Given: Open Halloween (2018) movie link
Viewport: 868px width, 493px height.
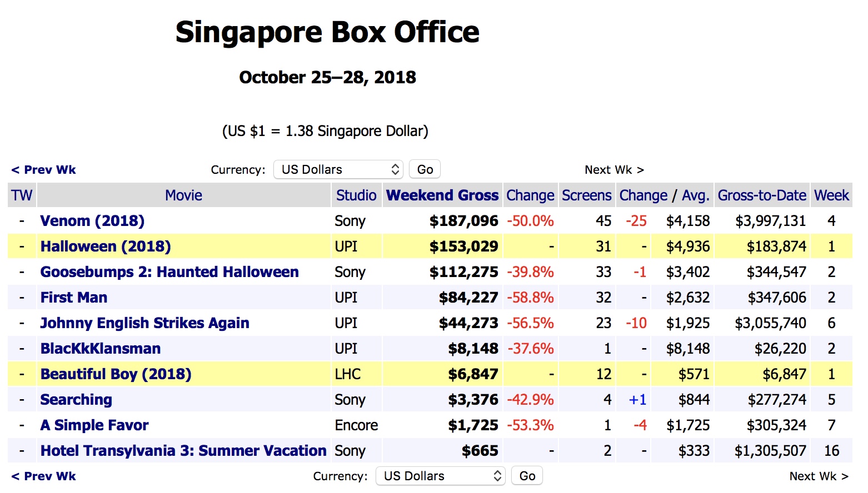Looking at the screenshot, I should click(106, 247).
